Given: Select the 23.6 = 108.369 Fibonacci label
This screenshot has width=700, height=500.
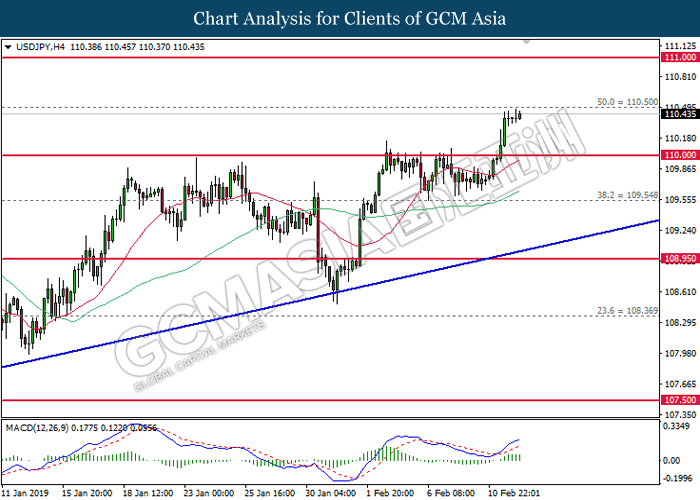Looking at the screenshot, I should [x=627, y=310].
